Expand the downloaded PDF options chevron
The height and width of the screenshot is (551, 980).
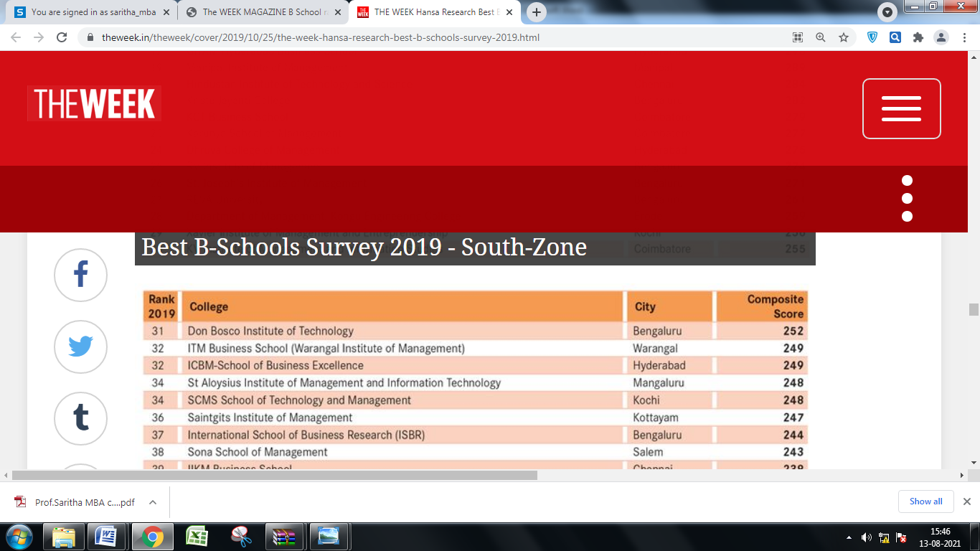[x=153, y=502]
